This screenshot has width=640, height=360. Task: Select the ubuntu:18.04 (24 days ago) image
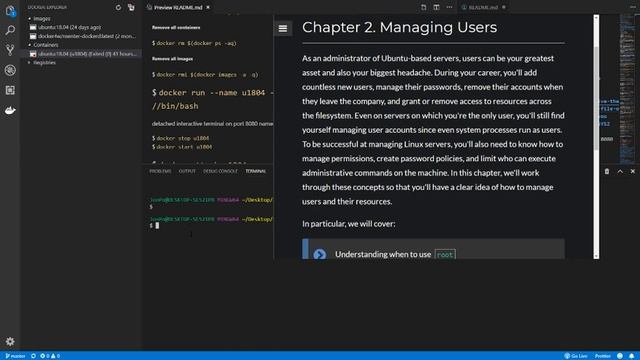[x=65, y=27]
